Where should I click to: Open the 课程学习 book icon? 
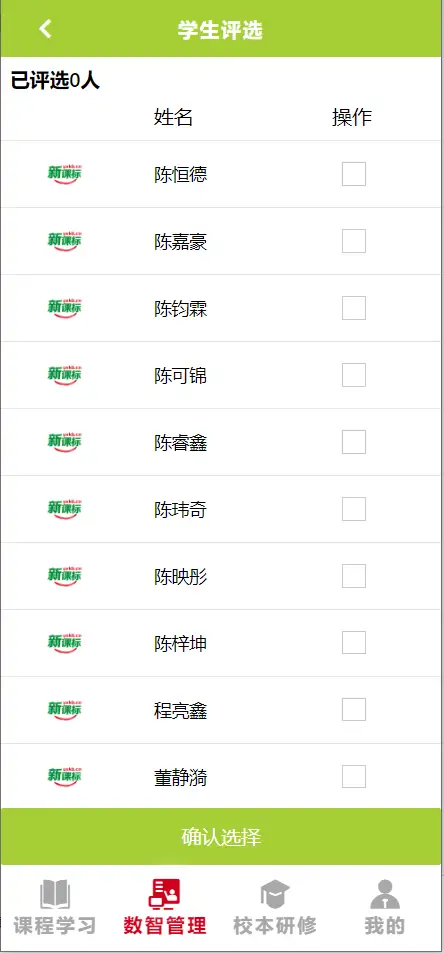pyautogui.click(x=55, y=895)
